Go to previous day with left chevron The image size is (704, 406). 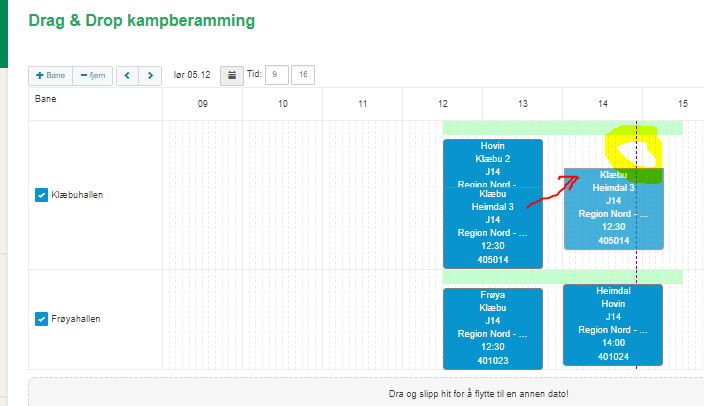tap(127, 75)
